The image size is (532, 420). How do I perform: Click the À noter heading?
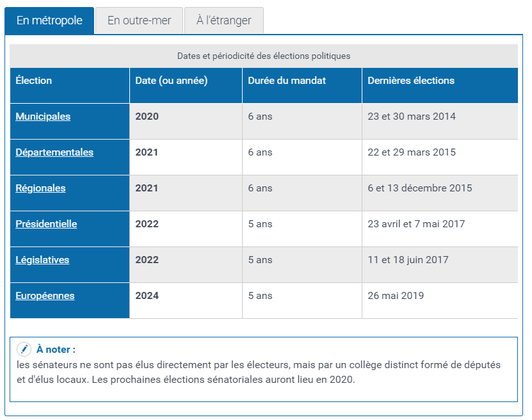pos(56,350)
